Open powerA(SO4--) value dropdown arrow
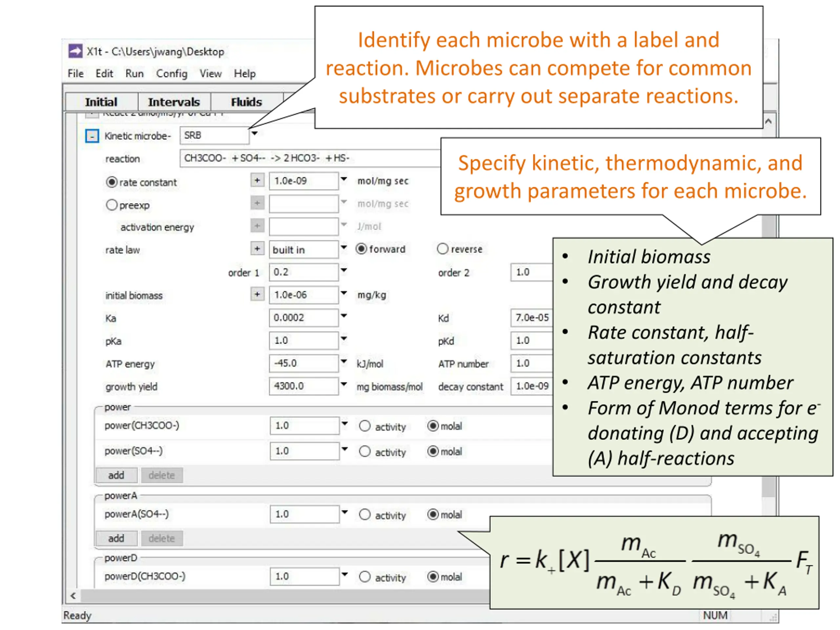The image size is (840, 630). point(345,512)
